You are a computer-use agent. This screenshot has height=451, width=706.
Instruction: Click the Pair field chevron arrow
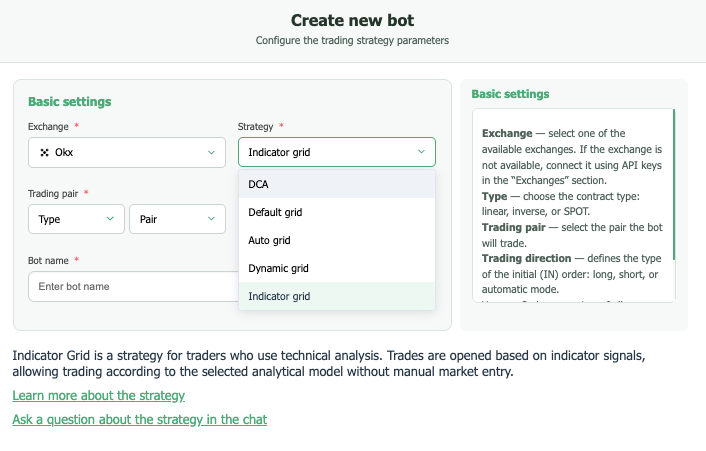(x=211, y=219)
